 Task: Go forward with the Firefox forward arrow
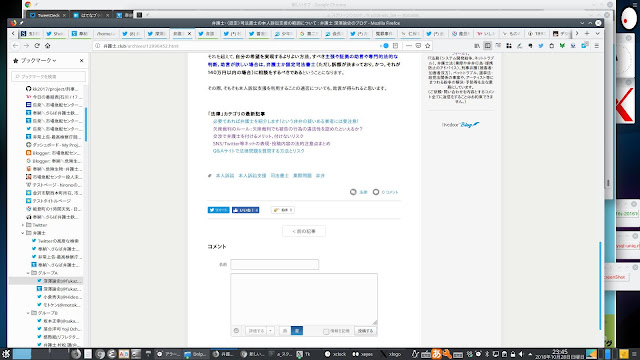click(x=26, y=46)
